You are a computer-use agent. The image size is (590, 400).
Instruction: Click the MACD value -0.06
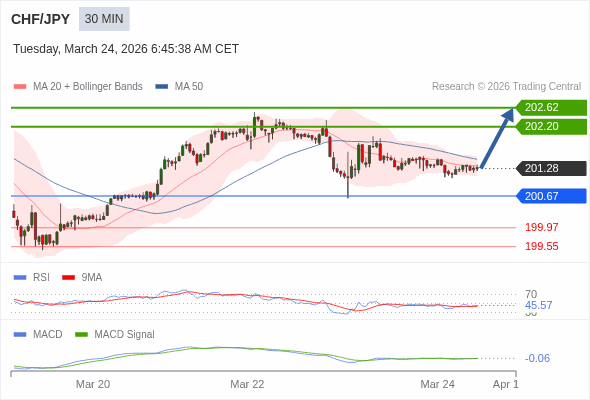click(x=537, y=358)
